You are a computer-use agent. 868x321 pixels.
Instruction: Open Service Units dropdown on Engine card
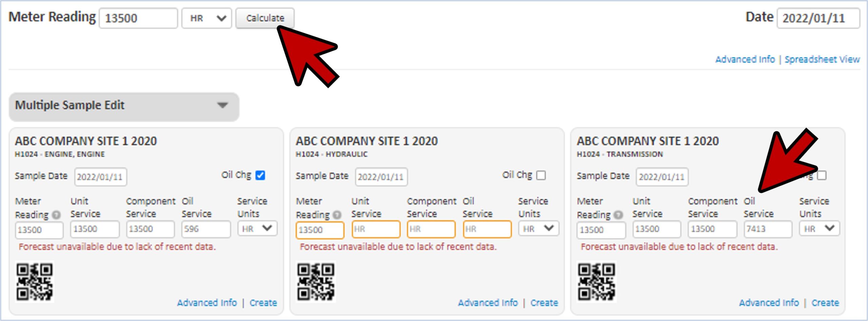[x=257, y=229]
